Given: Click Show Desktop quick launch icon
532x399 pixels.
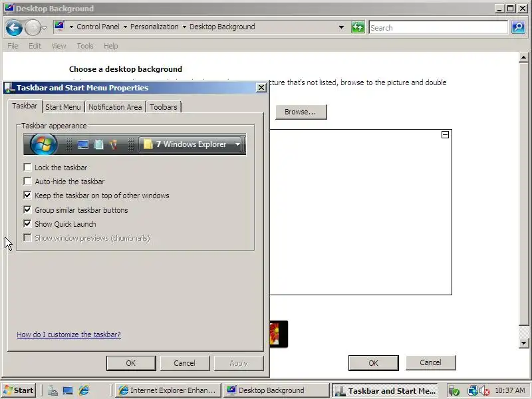Looking at the screenshot, I should pos(68,390).
